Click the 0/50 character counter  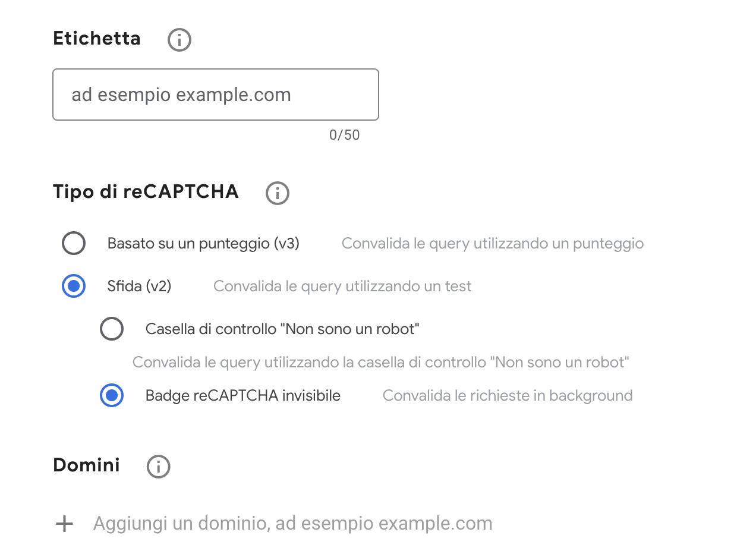tap(344, 135)
